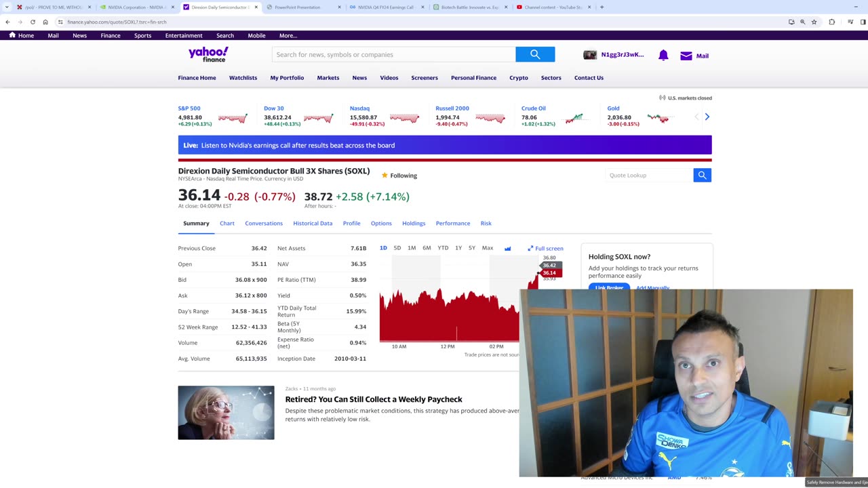Click the next arrow in market ticker strip
This screenshot has height=488, width=868.
(707, 117)
